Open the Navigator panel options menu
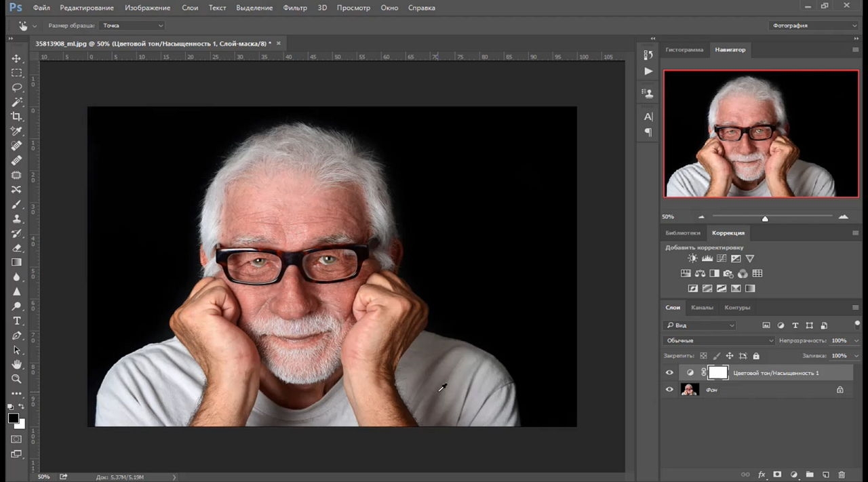The image size is (868, 482). tap(855, 49)
